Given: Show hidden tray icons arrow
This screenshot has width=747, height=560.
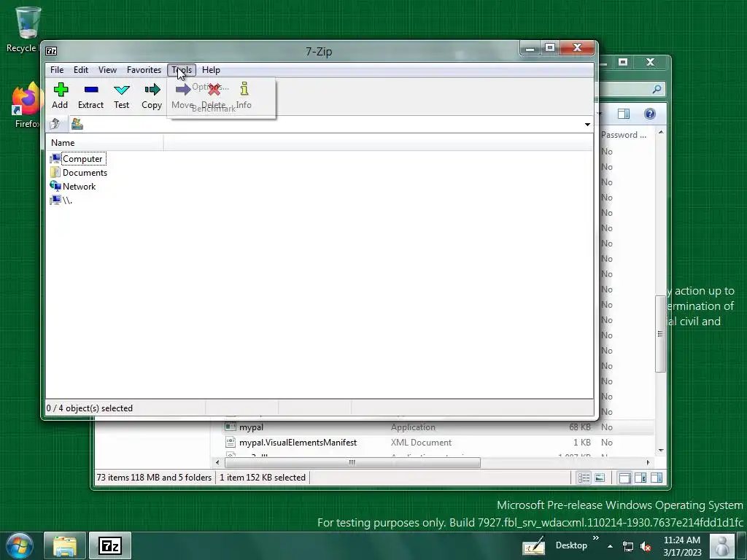Looking at the screenshot, I should 610,546.
